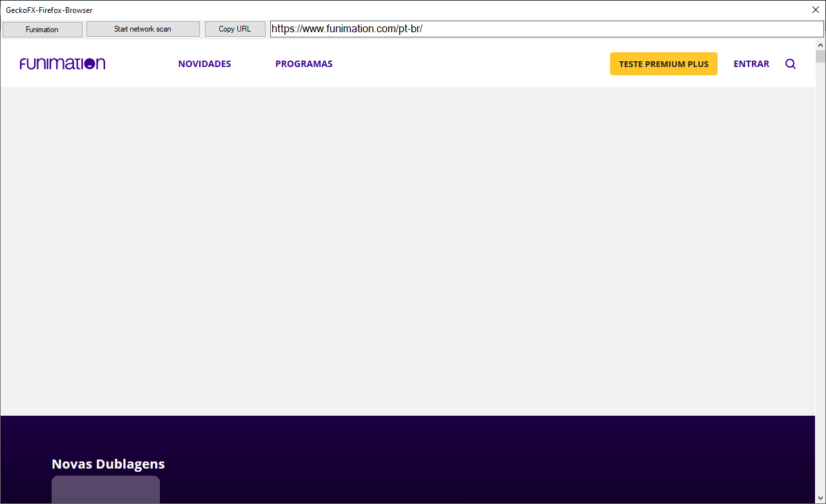
Task: Open the site search with the magnifier icon
Action: (x=790, y=64)
